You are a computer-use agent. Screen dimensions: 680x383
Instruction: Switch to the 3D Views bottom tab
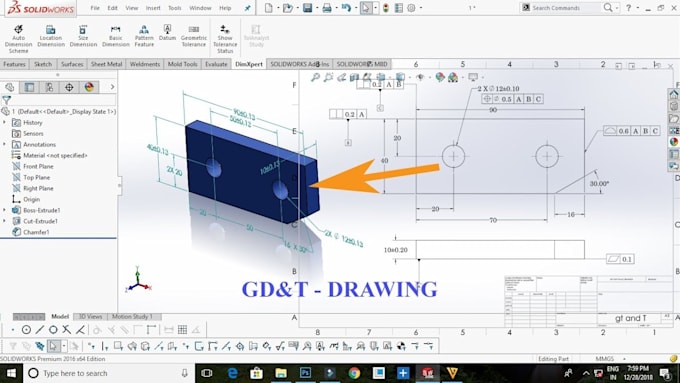click(x=90, y=317)
